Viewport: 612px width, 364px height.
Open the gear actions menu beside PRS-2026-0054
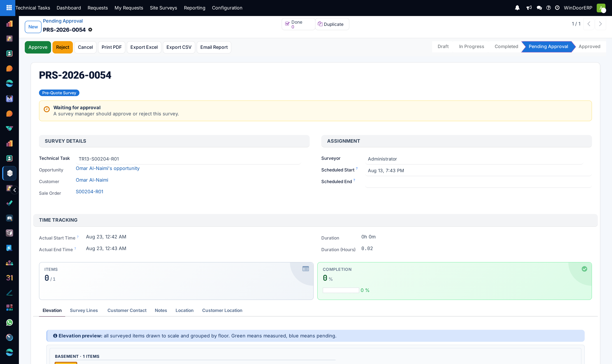(x=90, y=30)
